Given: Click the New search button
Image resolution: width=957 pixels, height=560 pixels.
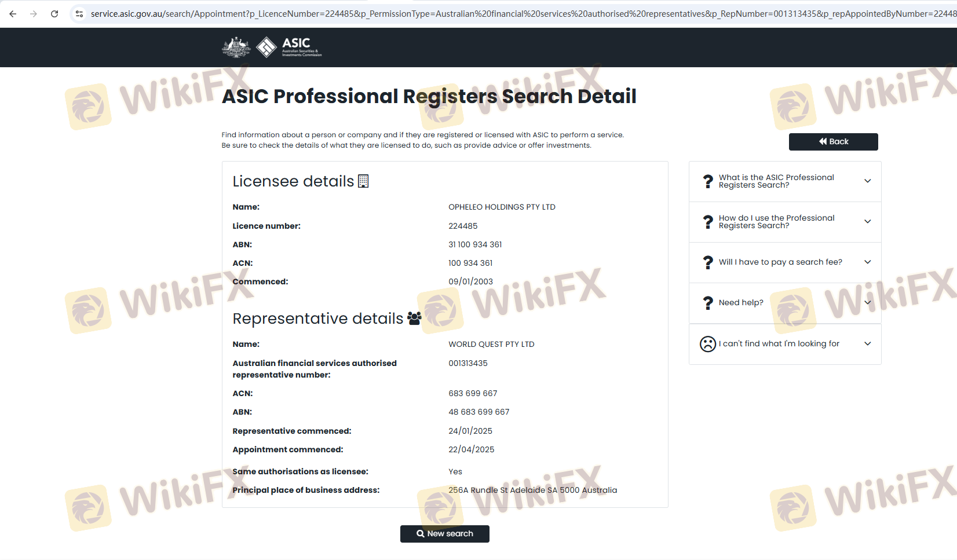Looking at the screenshot, I should (x=444, y=534).
